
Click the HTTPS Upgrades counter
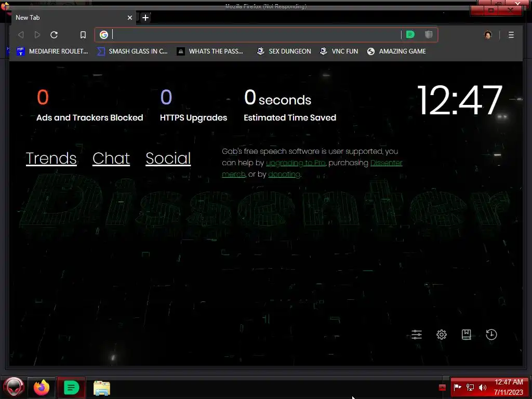(x=193, y=105)
